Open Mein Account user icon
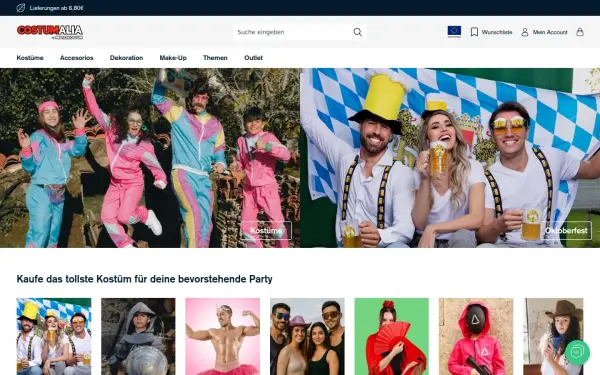Image resolution: width=600 pixels, height=375 pixels. [525, 32]
